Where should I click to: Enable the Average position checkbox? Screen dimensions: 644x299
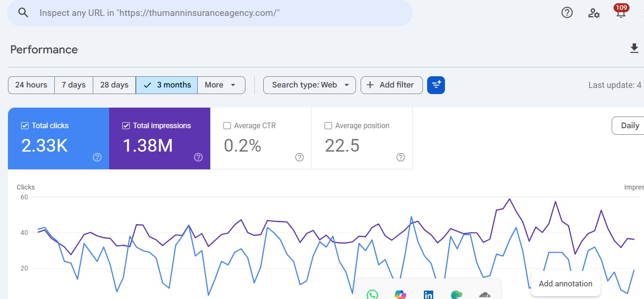tap(328, 125)
